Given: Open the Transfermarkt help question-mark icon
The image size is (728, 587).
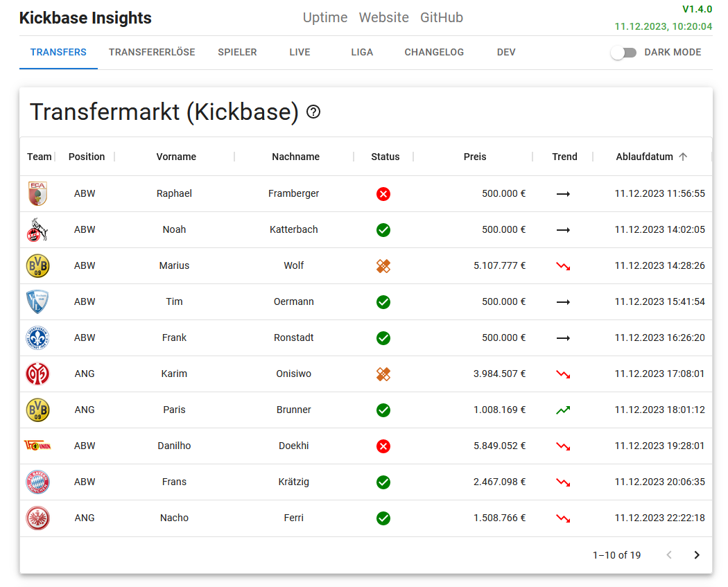Looking at the screenshot, I should pyautogui.click(x=313, y=112).
